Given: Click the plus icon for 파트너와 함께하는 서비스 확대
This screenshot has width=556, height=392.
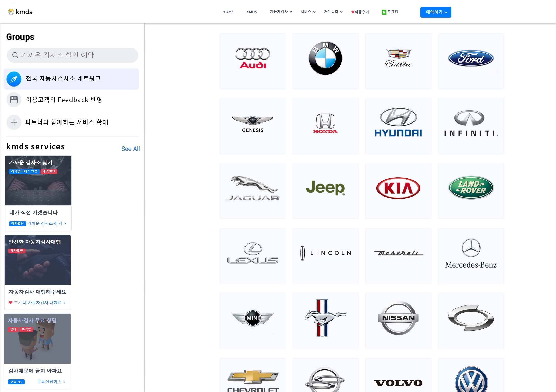Looking at the screenshot, I should [14, 122].
